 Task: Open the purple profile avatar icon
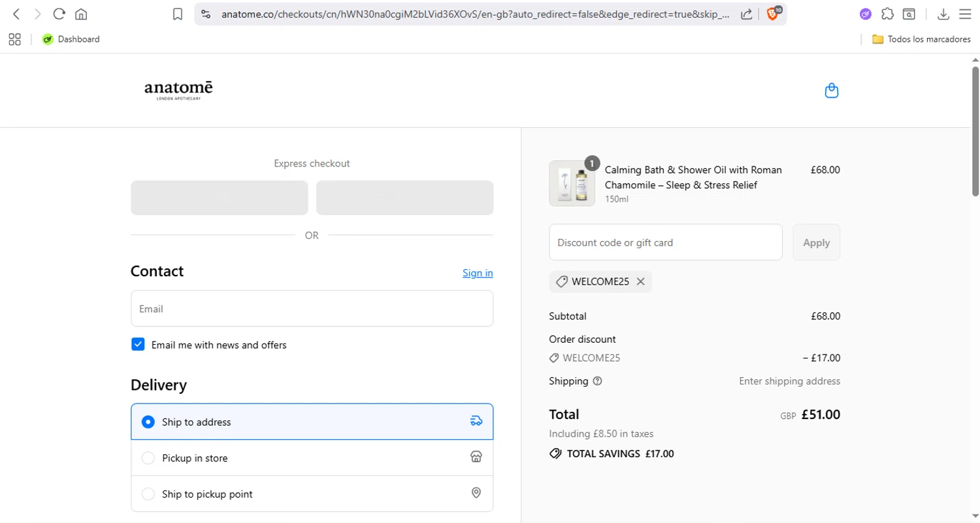866,14
